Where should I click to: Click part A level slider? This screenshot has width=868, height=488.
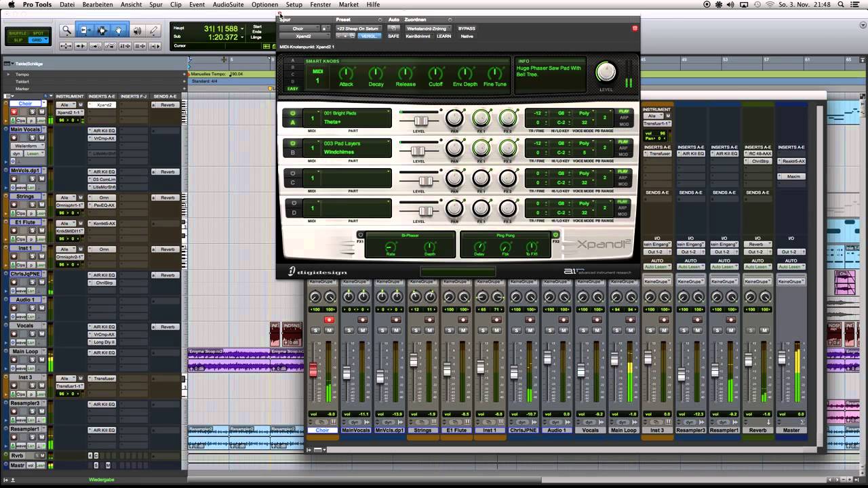point(420,121)
